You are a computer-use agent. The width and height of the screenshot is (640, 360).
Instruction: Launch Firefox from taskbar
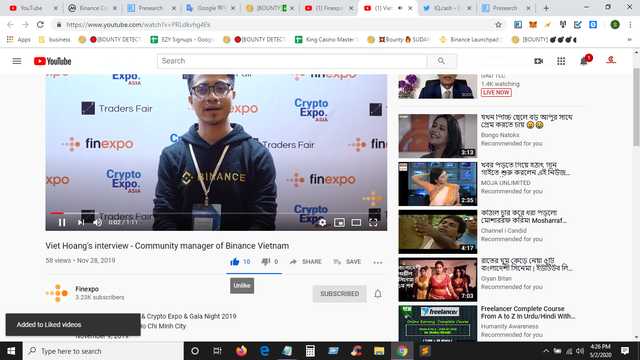(x=241, y=351)
